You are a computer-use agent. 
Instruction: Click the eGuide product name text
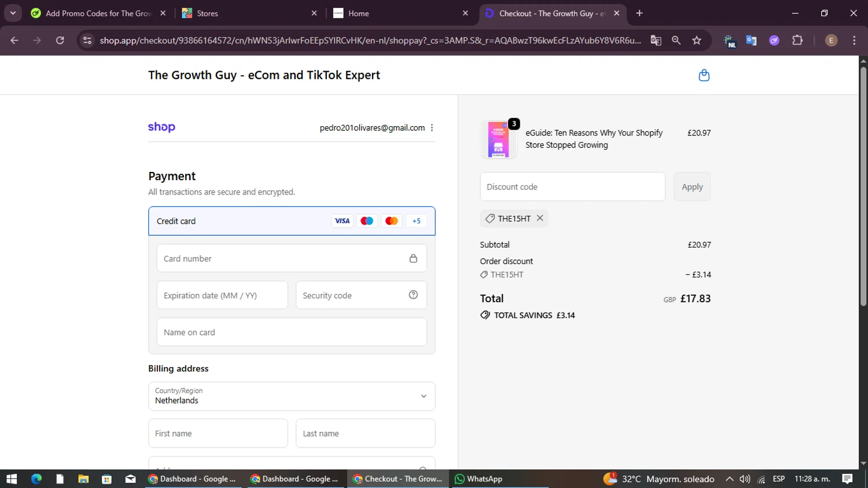(x=594, y=139)
